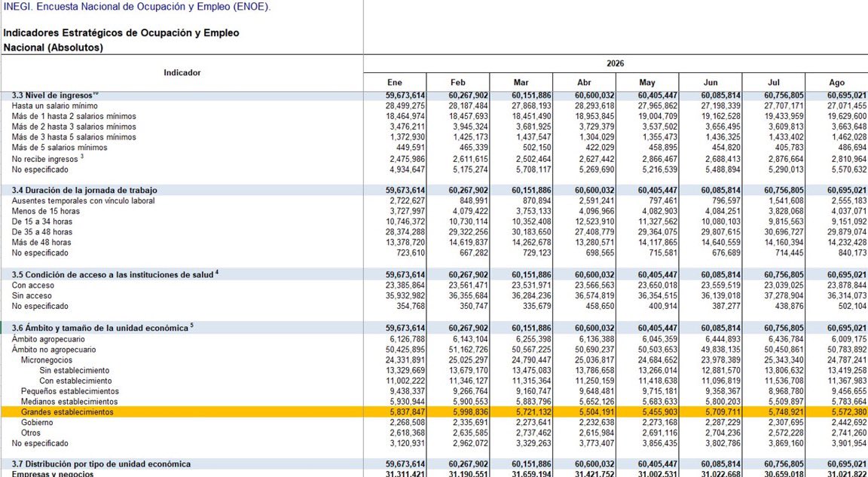
Task: Select 'Sin establecimiento' row label
Action: click(x=74, y=370)
